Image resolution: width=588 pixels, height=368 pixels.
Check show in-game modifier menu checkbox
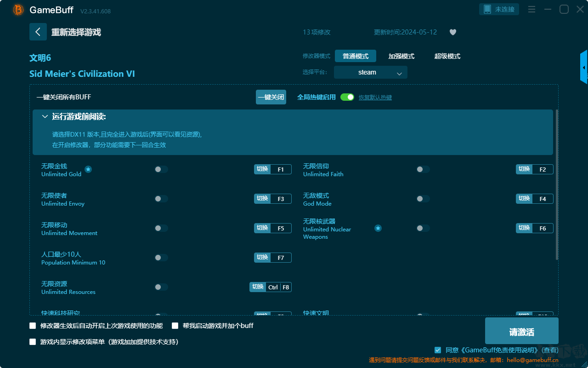coord(33,342)
